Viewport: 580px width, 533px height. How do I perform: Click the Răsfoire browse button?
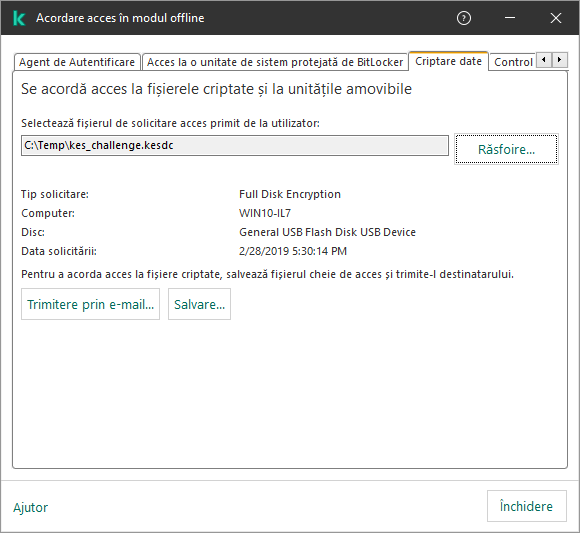click(506, 149)
